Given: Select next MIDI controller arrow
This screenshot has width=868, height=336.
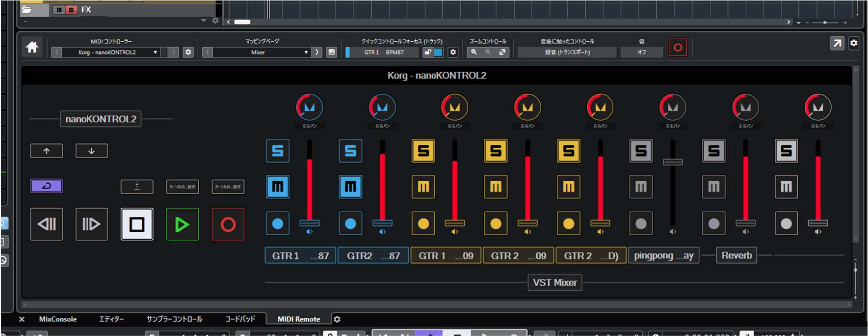Looking at the screenshot, I should tap(173, 52).
